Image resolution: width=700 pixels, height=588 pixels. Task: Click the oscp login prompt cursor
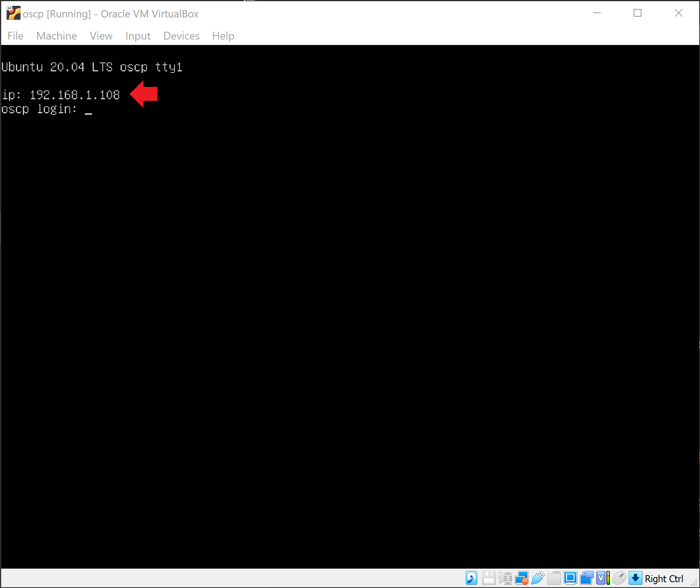(88, 112)
